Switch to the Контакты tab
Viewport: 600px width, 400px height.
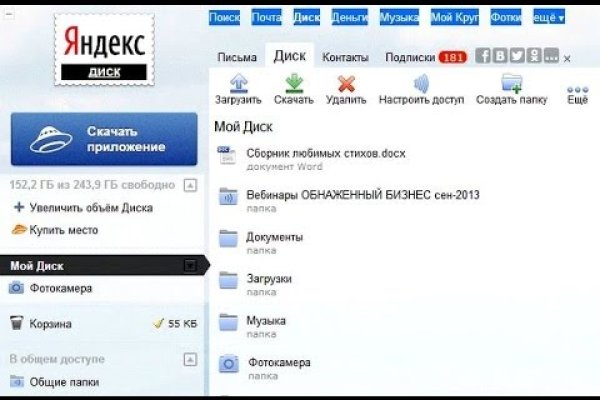click(x=345, y=58)
